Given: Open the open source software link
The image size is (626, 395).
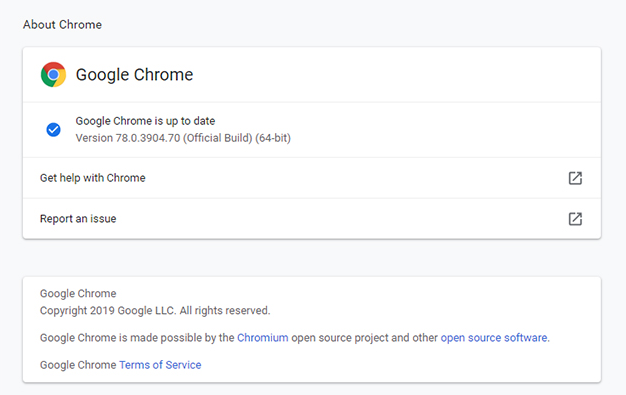Looking at the screenshot, I should (x=494, y=337).
